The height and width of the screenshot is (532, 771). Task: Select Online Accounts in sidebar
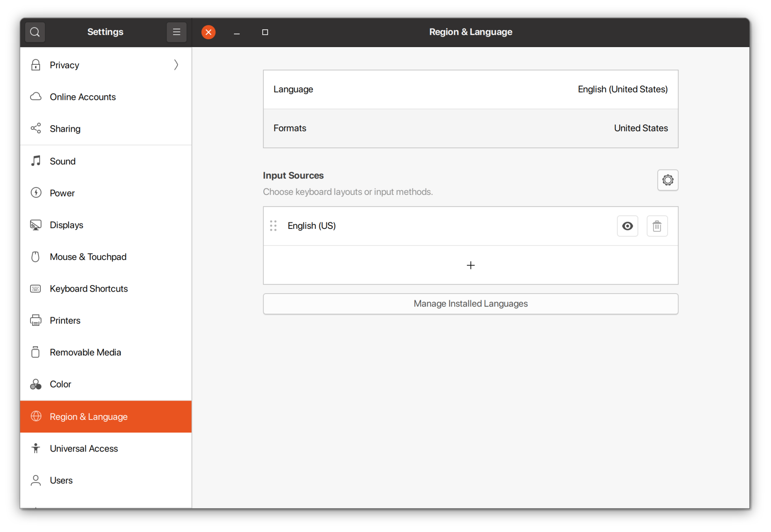pyautogui.click(x=82, y=97)
